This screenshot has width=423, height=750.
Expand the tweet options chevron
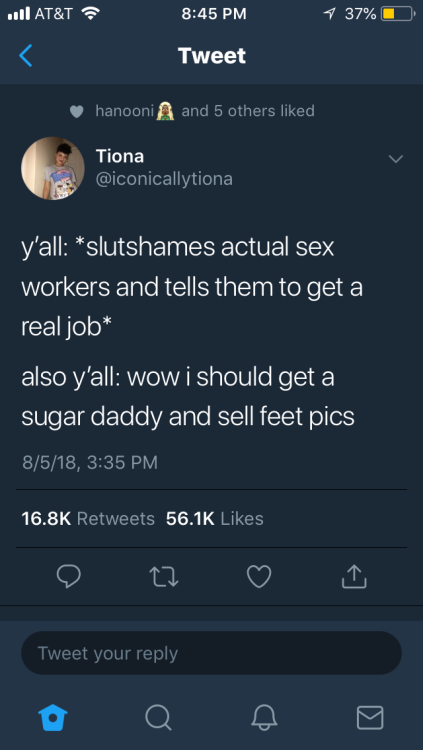point(396,158)
